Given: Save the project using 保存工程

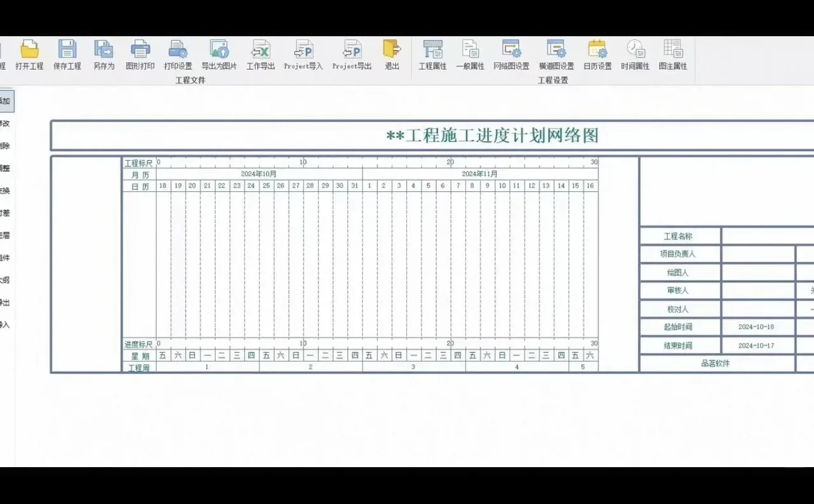Looking at the screenshot, I should (67, 54).
